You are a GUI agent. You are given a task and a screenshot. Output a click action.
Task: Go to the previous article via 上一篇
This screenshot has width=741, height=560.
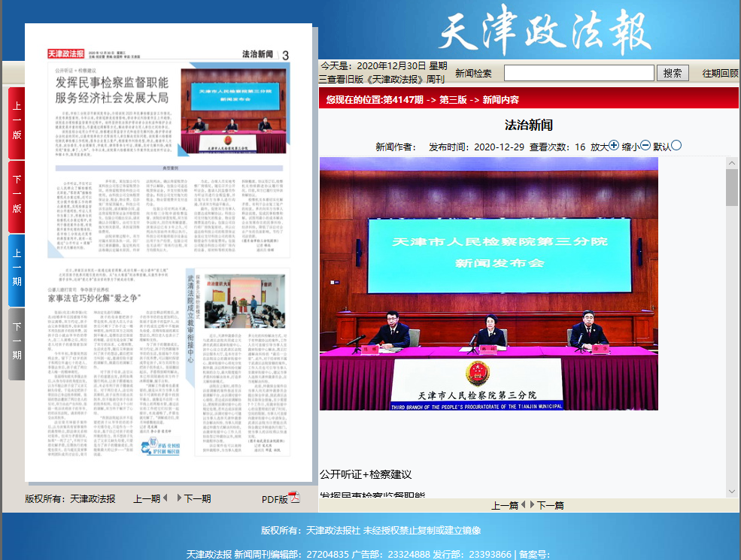505,505
